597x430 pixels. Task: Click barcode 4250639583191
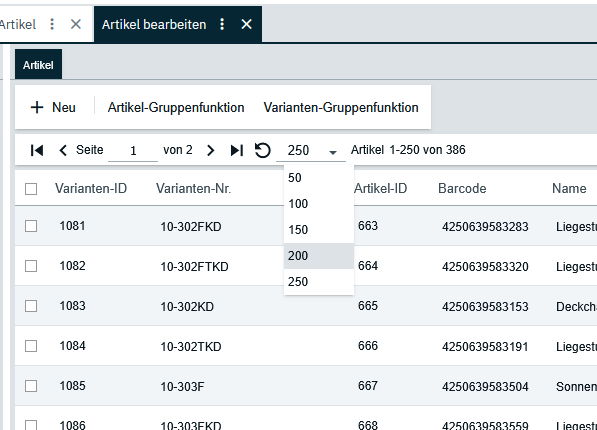point(485,347)
